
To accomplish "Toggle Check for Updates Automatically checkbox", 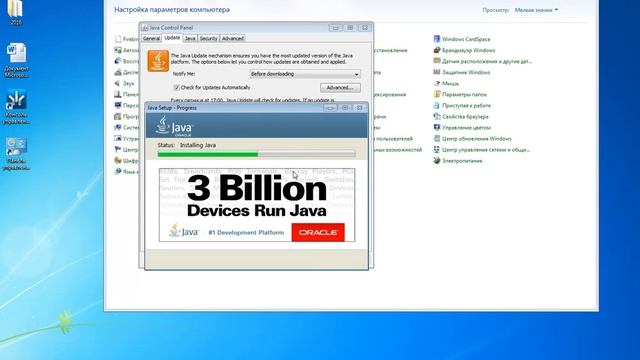I will [x=176, y=87].
